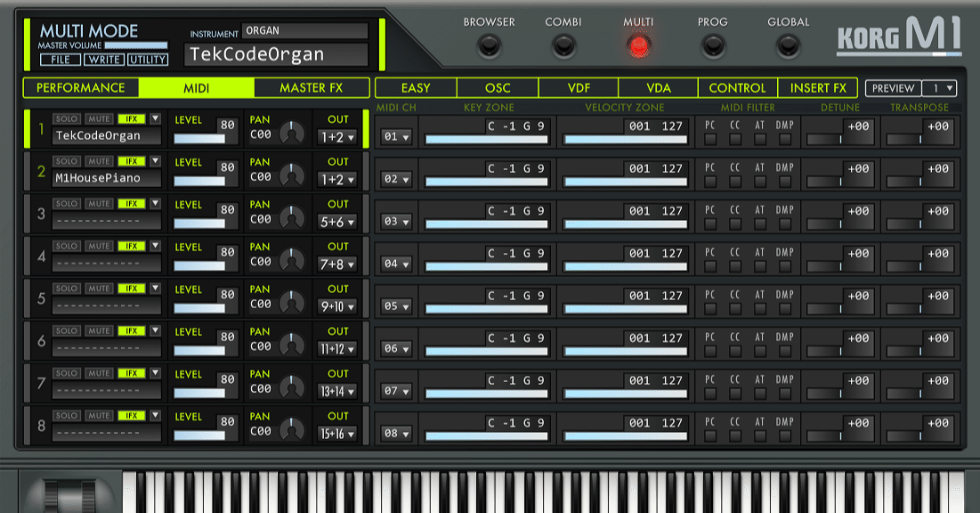Enable AT filter checkbox for channel 03
Viewport: 980px width, 513px height.
tap(760, 224)
